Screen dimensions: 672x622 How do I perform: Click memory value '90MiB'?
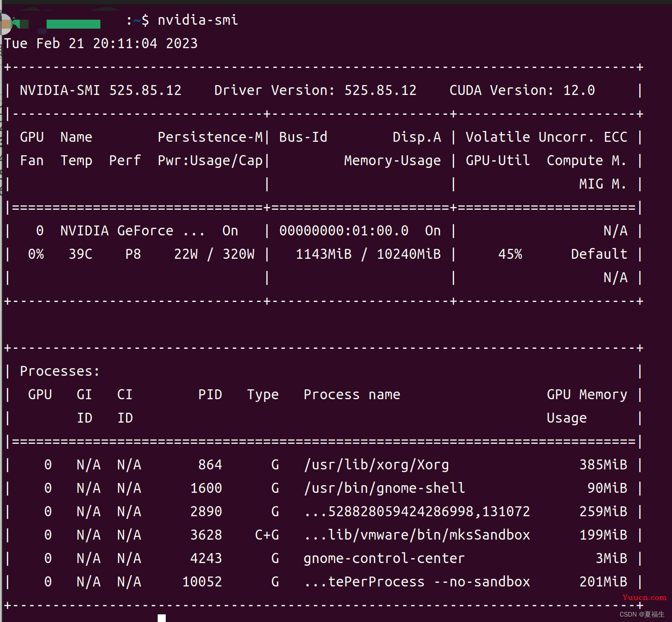click(x=607, y=488)
